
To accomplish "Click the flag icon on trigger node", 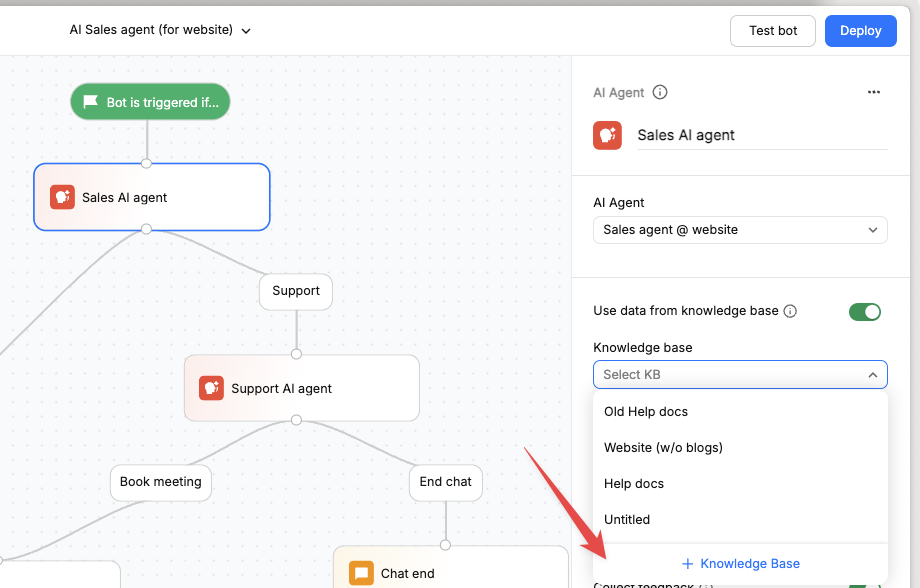I will coord(91,102).
